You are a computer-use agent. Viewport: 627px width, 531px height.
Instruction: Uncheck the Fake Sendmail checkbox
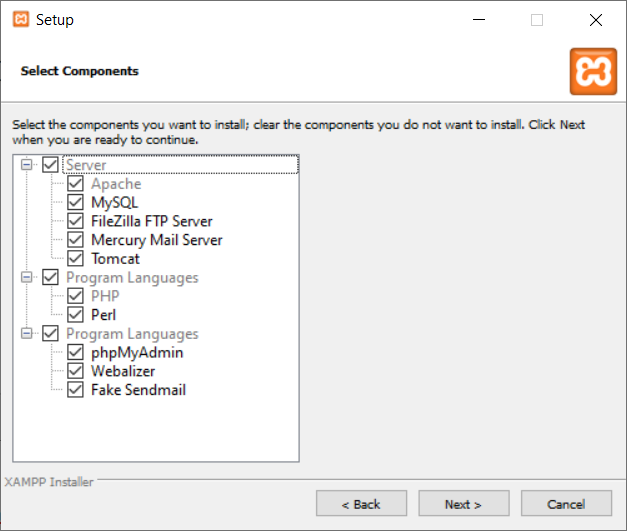[75, 390]
